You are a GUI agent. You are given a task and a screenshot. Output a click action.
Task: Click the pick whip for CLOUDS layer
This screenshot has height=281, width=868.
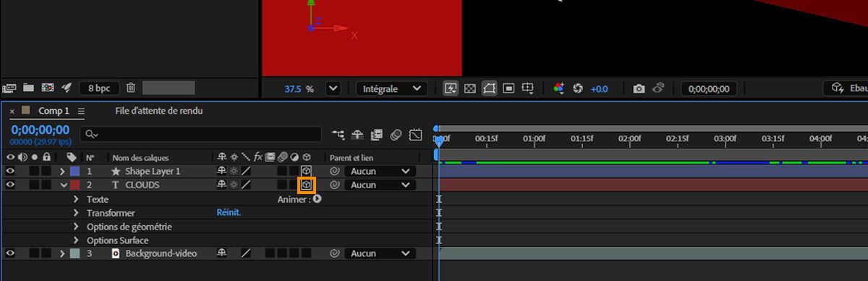point(334,185)
